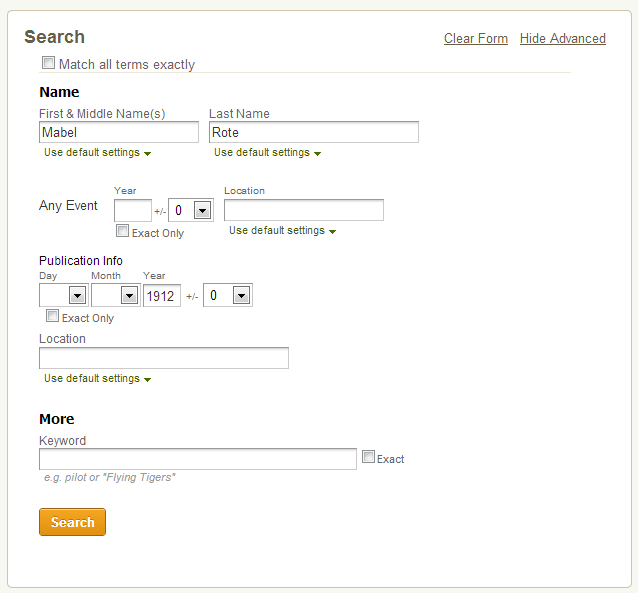Expand default settings under Any Event location

(282, 231)
